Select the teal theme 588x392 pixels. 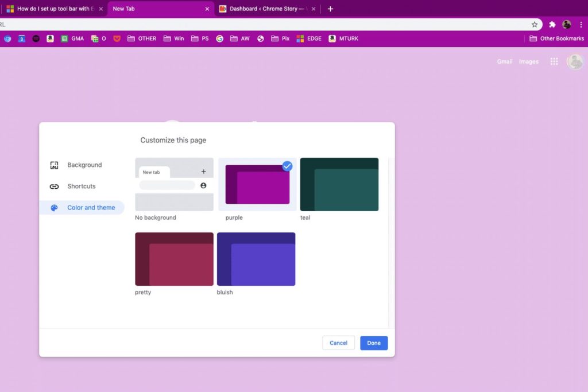tap(339, 184)
